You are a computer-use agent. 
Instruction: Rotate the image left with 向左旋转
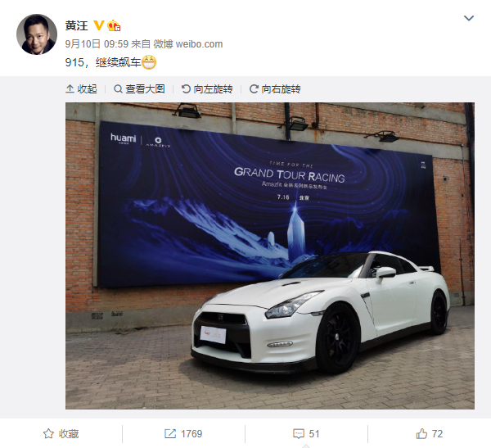[x=207, y=89]
